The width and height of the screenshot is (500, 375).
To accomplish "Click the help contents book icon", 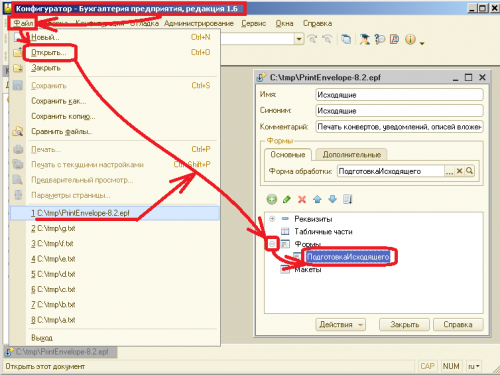I will click(395, 39).
